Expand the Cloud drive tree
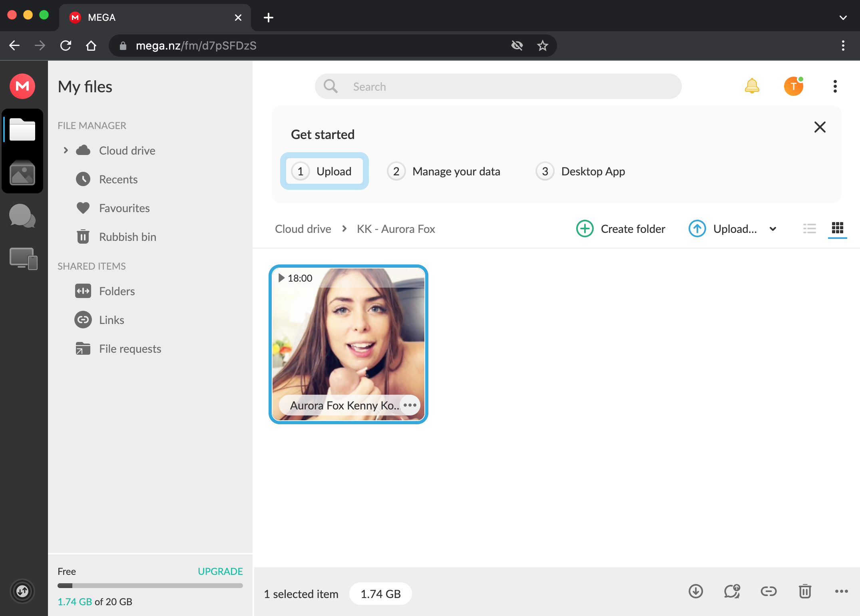Screen dimensions: 860x616 pos(66,150)
